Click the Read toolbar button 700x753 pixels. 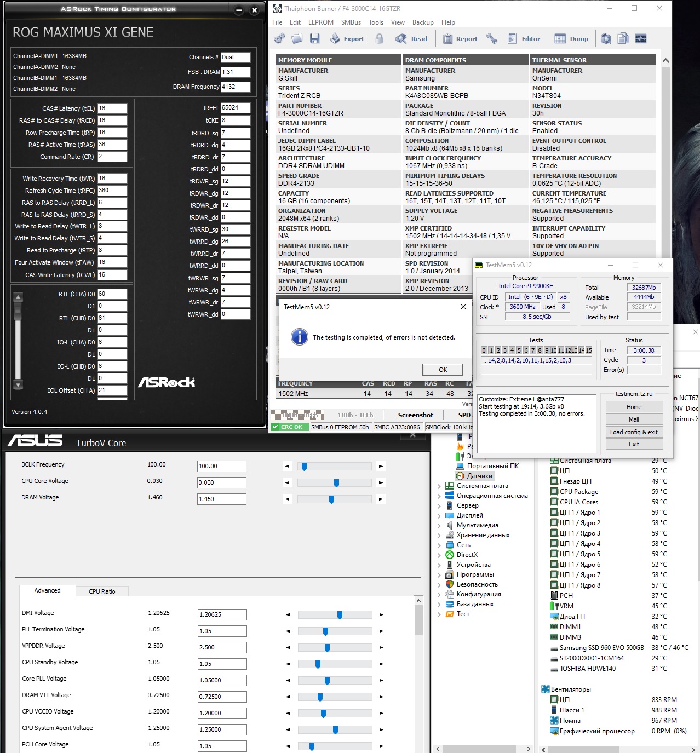[x=412, y=39]
